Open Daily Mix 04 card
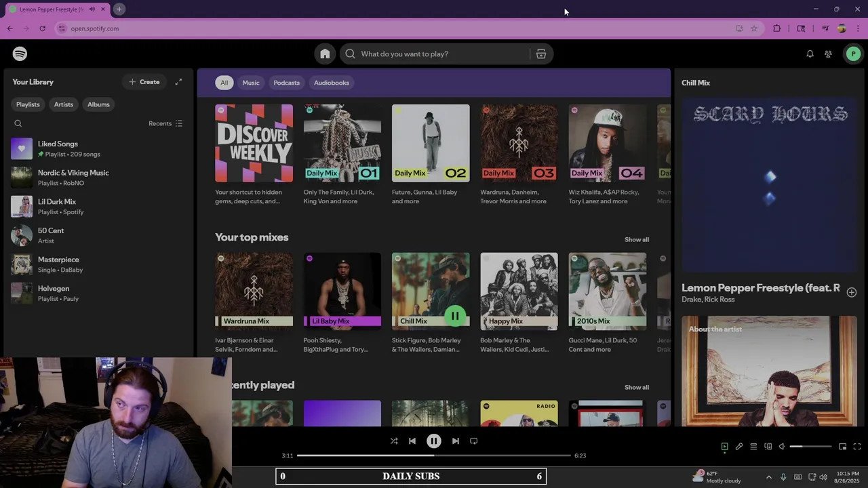Viewport: 868px width, 488px height. [x=607, y=155]
